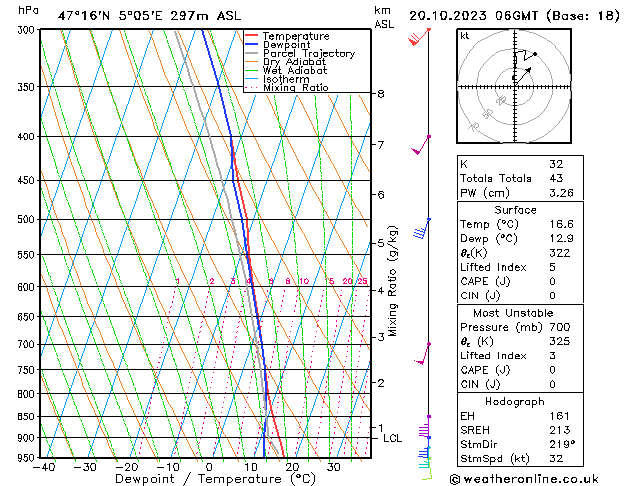Click the date header '20.10.2023 06GMT (Base: 18)'

point(514,16)
